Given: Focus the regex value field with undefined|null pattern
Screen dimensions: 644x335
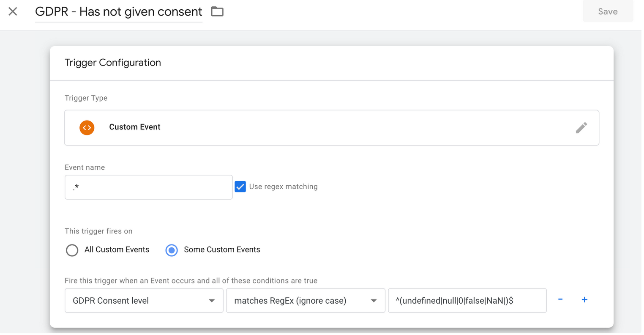Looking at the screenshot, I should pyautogui.click(x=467, y=301).
